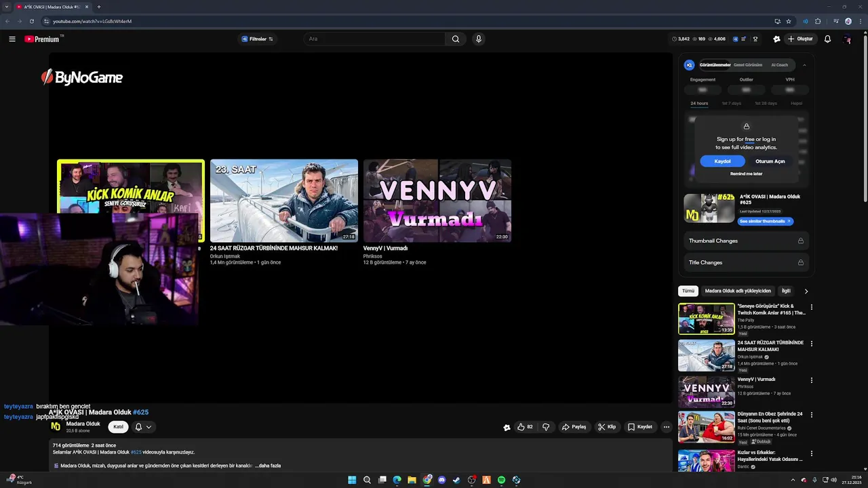Open sidebar thumbnail of Dünyanın En Obez video
Image resolution: width=868 pixels, height=488 pixels.
click(x=707, y=427)
